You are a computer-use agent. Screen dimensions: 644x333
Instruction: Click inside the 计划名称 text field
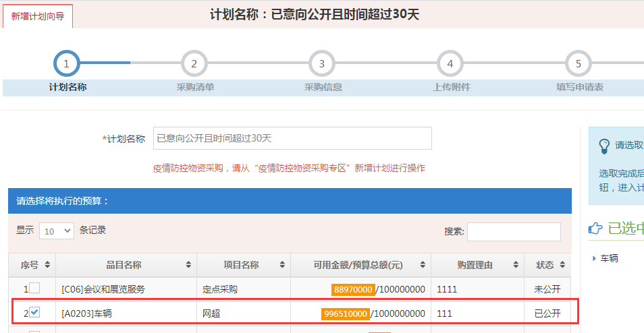click(x=292, y=138)
